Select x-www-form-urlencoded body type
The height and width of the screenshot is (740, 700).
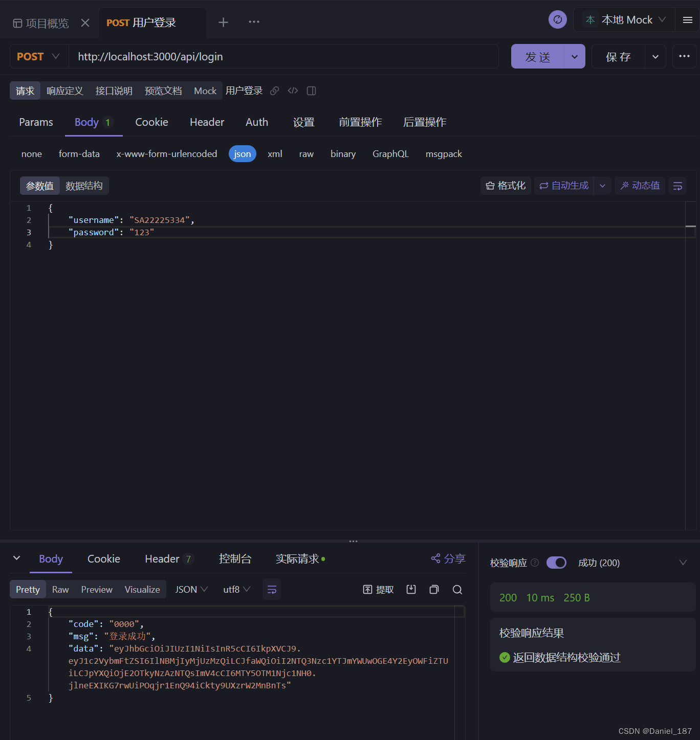(167, 154)
